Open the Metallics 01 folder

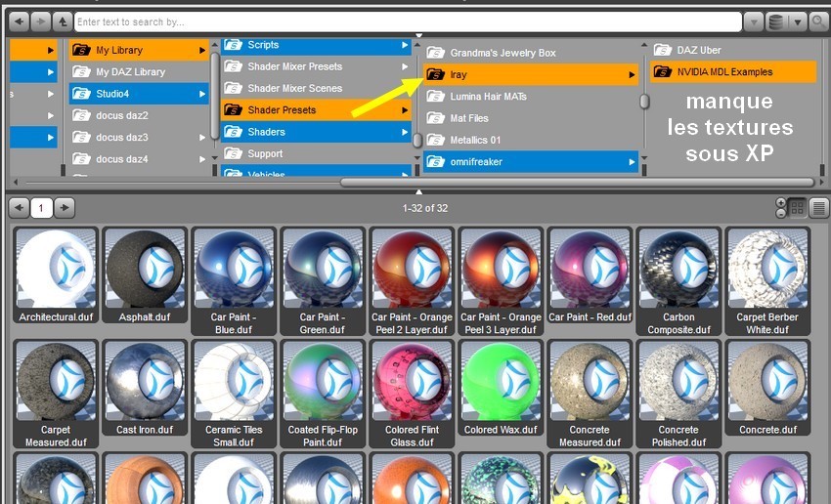(531, 140)
